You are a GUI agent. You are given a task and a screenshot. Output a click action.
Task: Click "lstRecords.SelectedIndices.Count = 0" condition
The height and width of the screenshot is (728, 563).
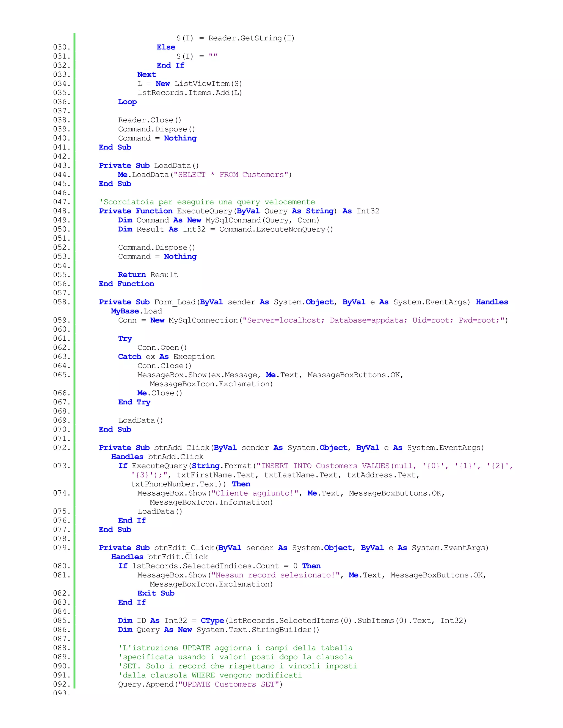215,566
